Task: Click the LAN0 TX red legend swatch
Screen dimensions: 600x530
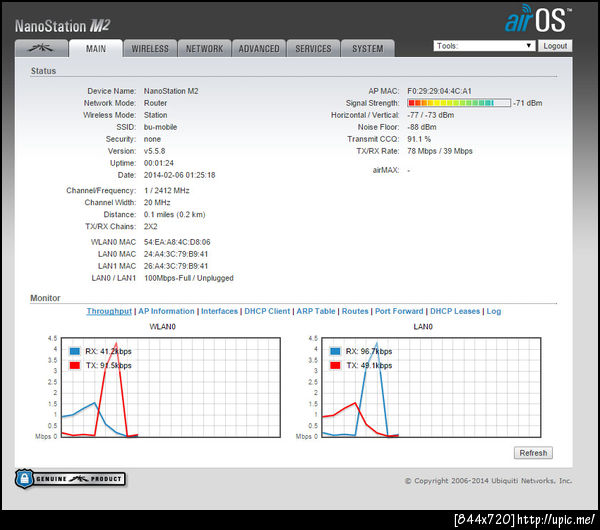Action: pyautogui.click(x=335, y=365)
